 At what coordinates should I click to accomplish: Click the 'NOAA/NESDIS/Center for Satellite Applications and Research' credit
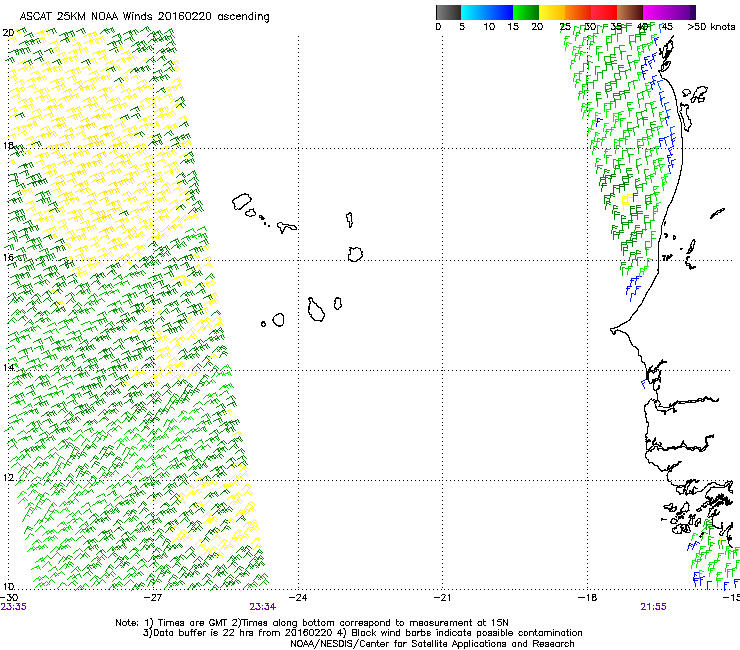(x=432, y=644)
